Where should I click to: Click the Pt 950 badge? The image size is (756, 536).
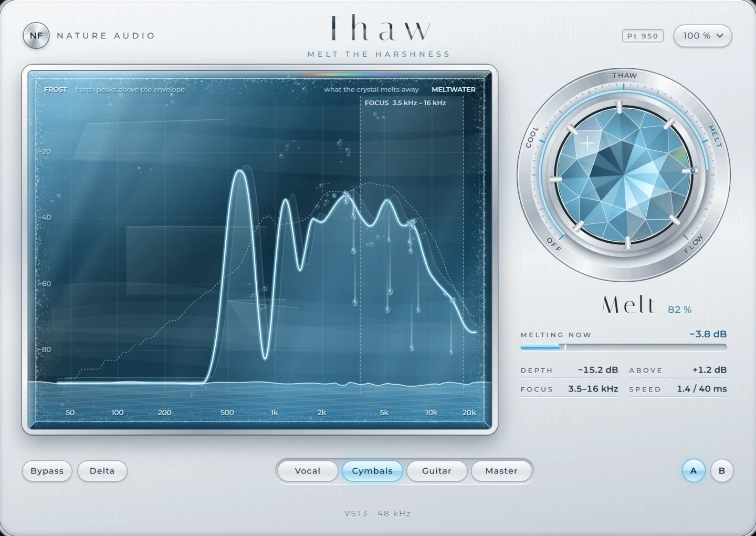(x=643, y=36)
